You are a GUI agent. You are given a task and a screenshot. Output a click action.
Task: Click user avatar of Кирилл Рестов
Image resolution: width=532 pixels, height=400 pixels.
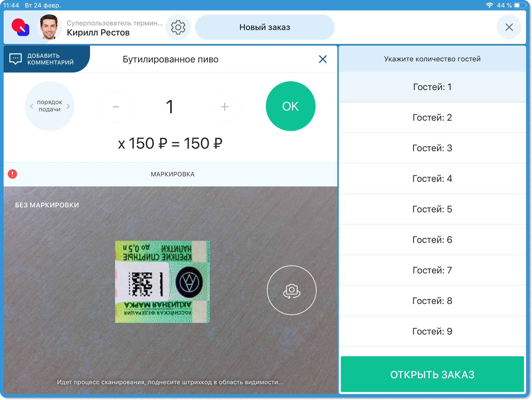coord(49,27)
